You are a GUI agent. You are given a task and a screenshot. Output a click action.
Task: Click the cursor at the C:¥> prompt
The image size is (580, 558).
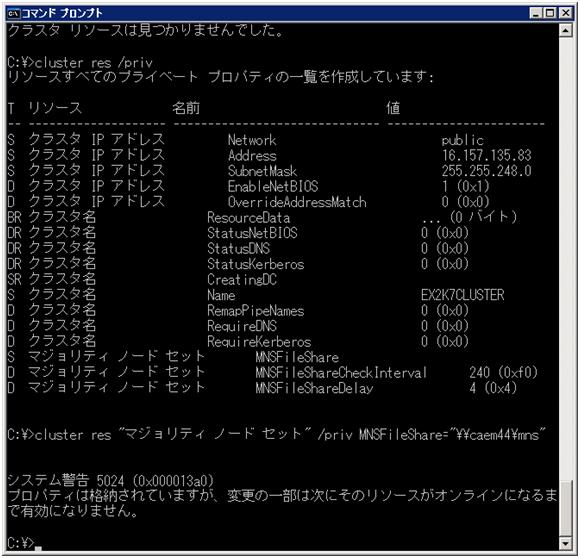(x=38, y=548)
